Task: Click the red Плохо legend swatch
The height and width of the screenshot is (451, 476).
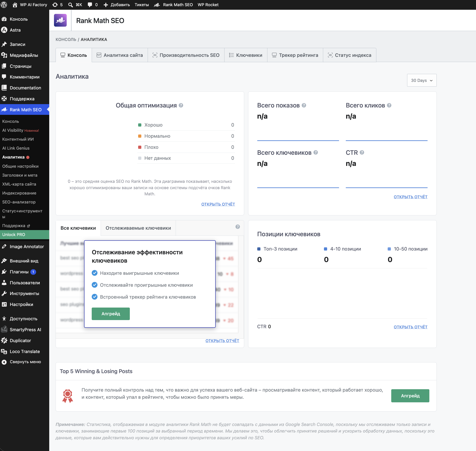Action: click(140, 147)
